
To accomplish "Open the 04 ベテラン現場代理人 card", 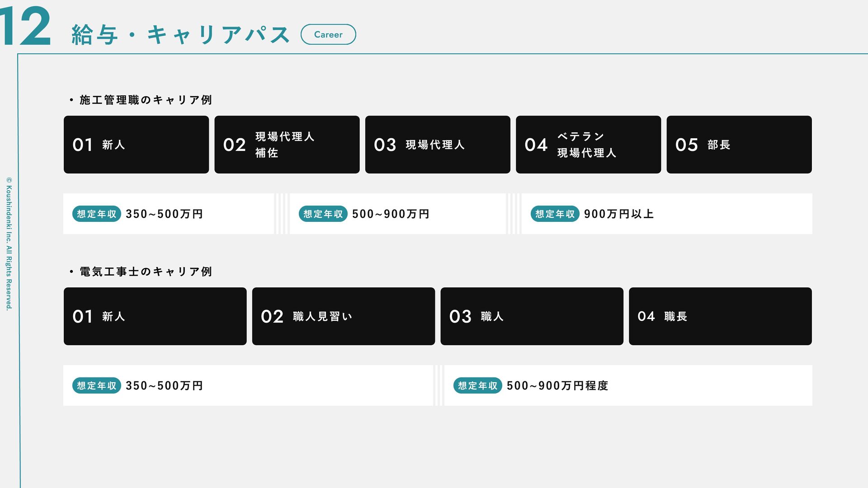I will (x=588, y=145).
